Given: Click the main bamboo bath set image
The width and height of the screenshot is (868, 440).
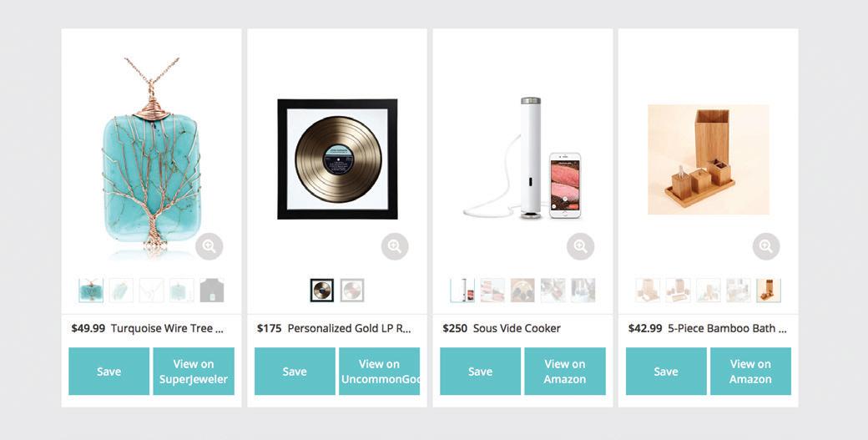Looking at the screenshot, I should click(708, 159).
